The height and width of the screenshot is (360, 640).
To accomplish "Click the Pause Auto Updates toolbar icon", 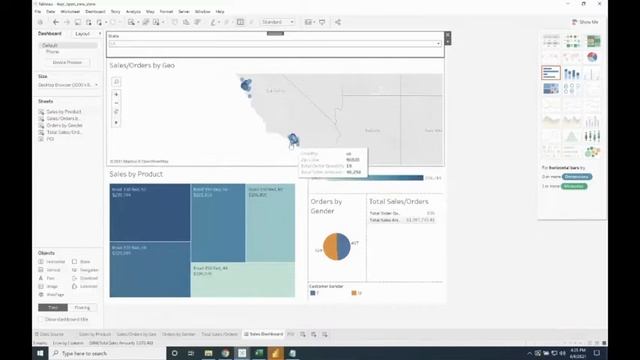I will 99,22.
